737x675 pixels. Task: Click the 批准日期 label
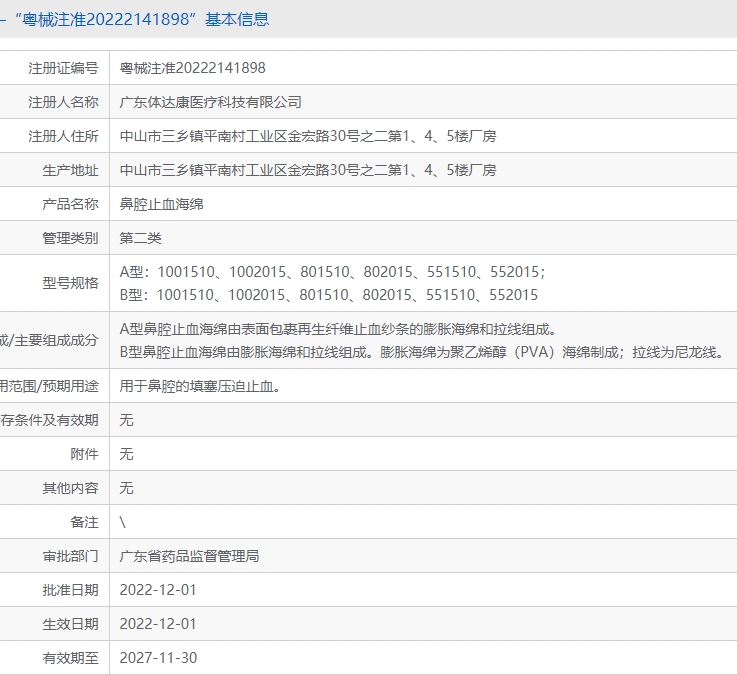pyautogui.click(x=71, y=590)
